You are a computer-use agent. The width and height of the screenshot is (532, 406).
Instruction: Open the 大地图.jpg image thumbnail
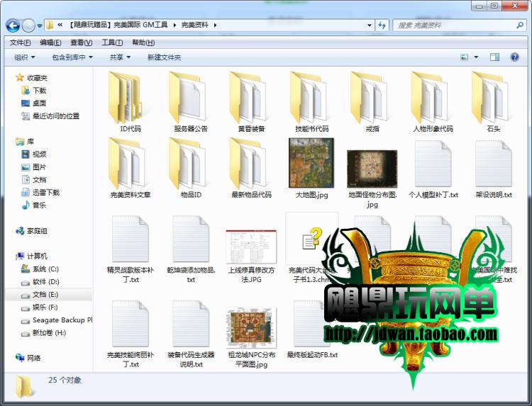pos(311,163)
